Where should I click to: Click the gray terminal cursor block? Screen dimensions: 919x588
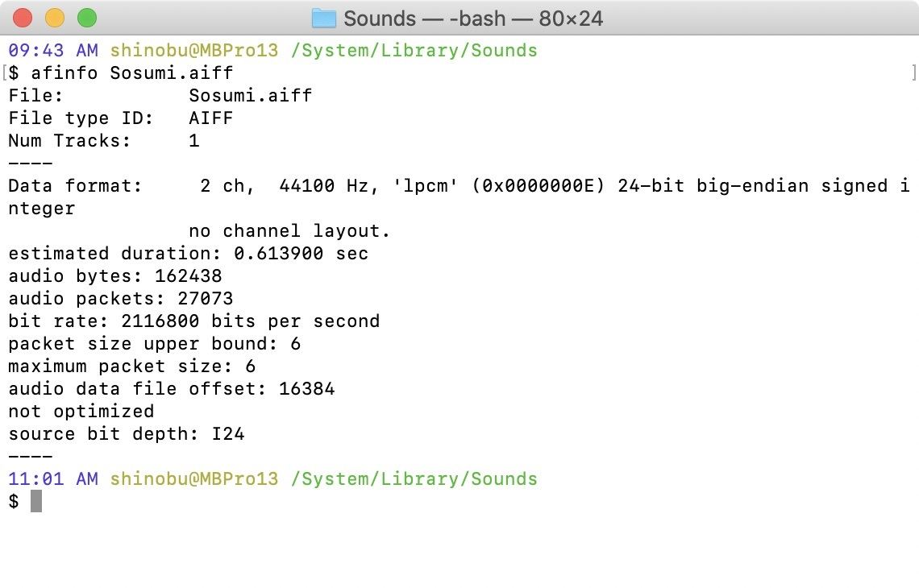pyautogui.click(x=36, y=501)
